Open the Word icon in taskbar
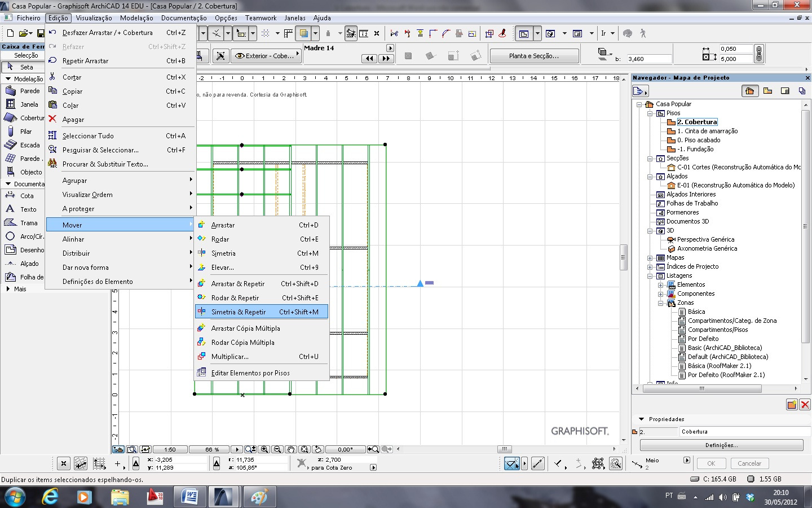This screenshot has width=812, height=508. 189,497
